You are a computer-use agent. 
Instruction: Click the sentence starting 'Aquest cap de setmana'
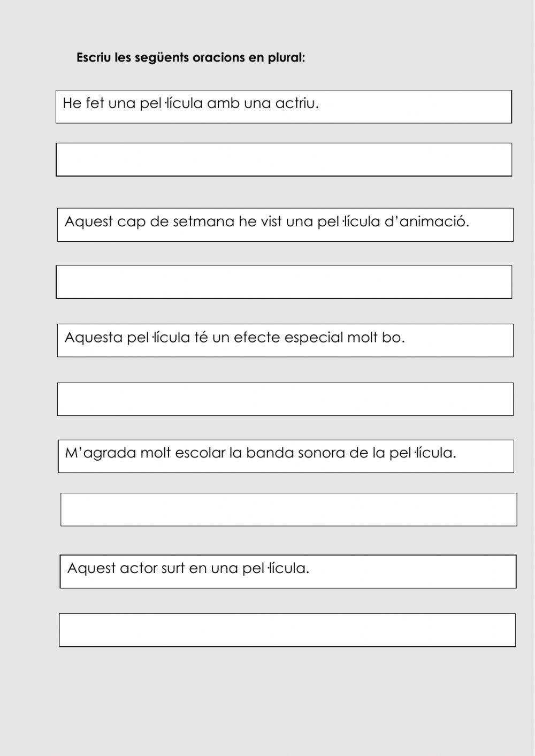pos(266,222)
